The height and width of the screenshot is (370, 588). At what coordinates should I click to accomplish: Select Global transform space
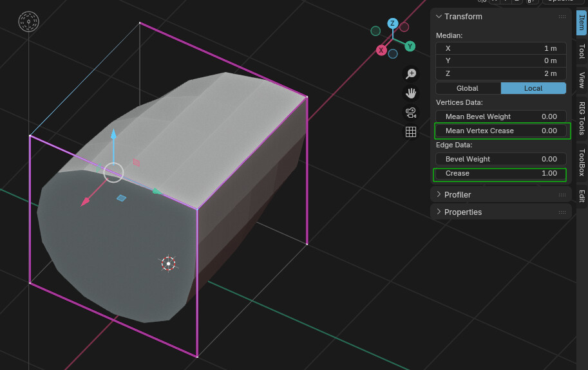468,88
